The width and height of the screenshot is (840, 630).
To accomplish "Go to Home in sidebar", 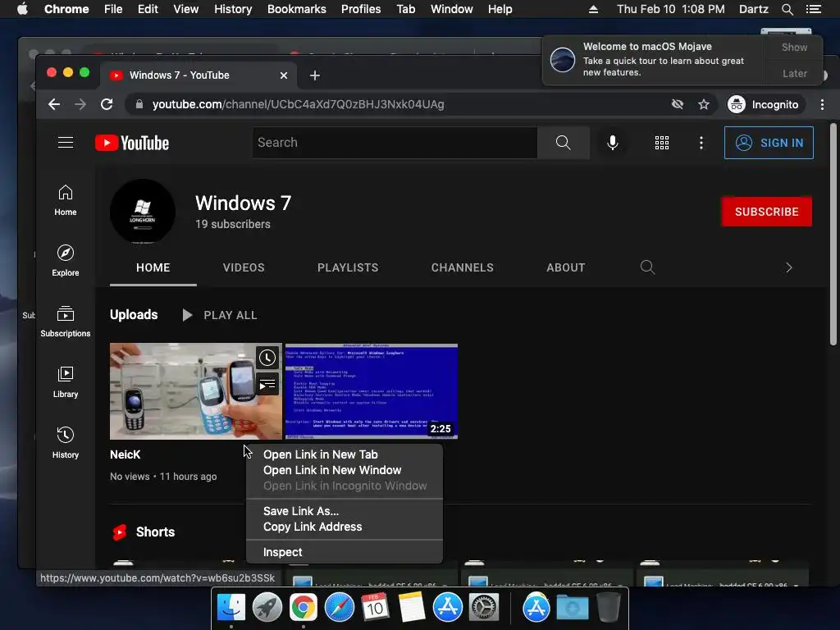I will 66,200.
